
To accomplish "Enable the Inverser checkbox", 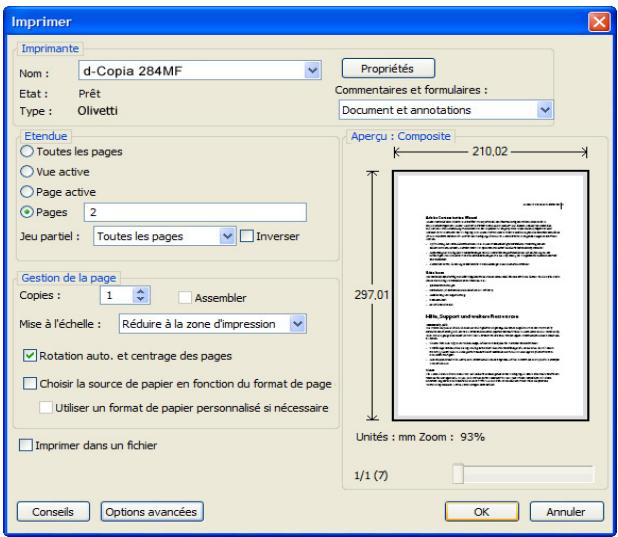I will click(249, 236).
